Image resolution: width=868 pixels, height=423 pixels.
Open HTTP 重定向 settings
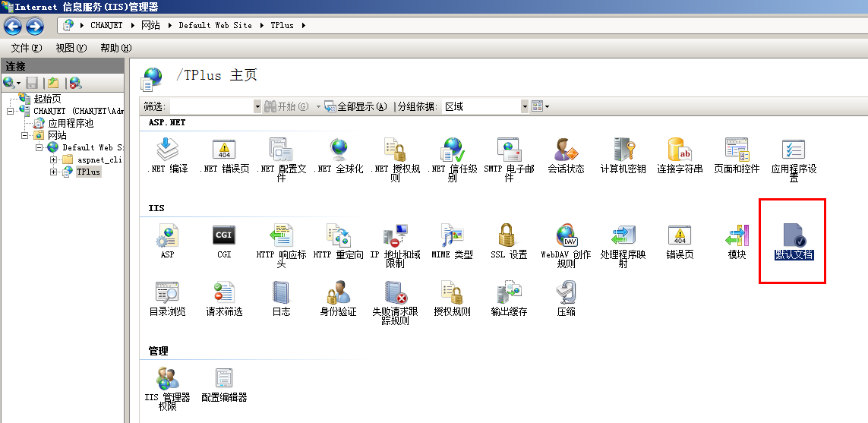pos(338,241)
